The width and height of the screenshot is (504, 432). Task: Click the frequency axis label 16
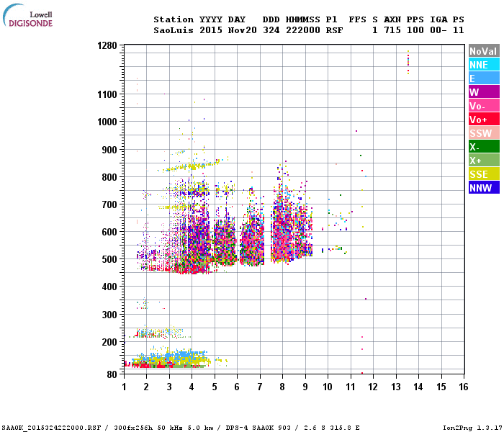464,387
